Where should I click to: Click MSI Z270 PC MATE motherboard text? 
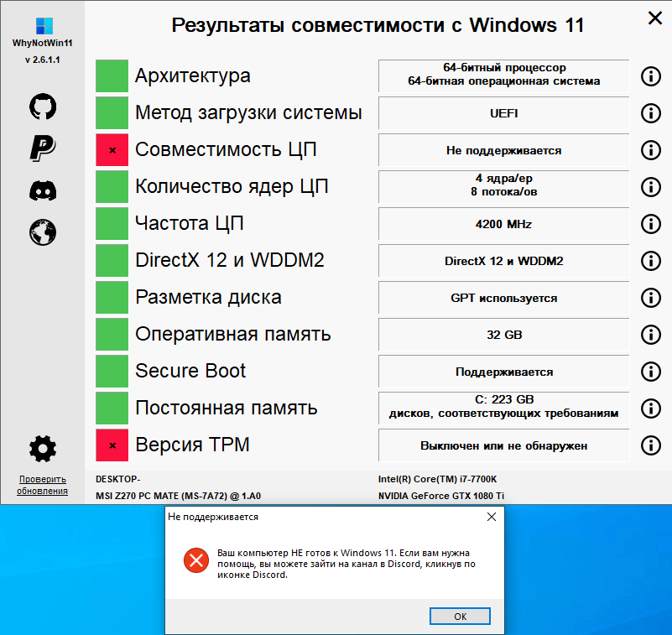pos(179,496)
